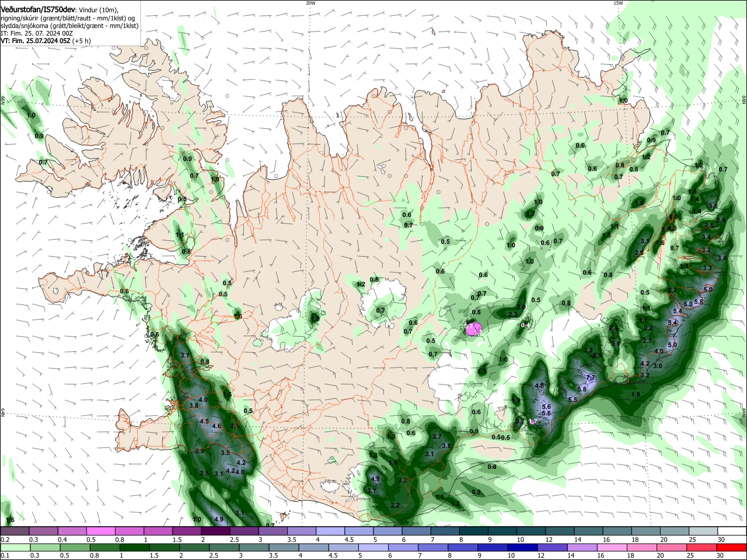Click the 3.6 precipitation value on the map

713,206
